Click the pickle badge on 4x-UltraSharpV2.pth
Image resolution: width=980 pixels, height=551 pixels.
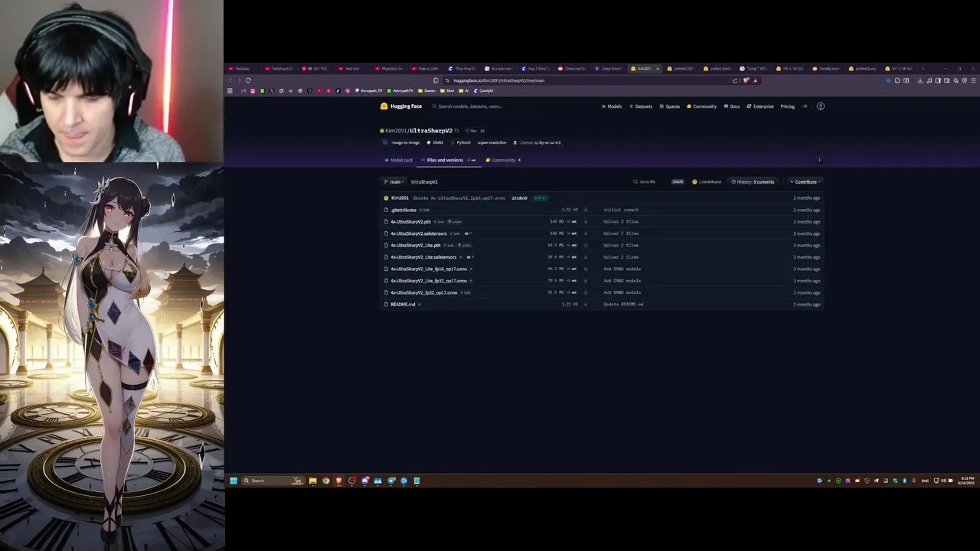tap(455, 222)
